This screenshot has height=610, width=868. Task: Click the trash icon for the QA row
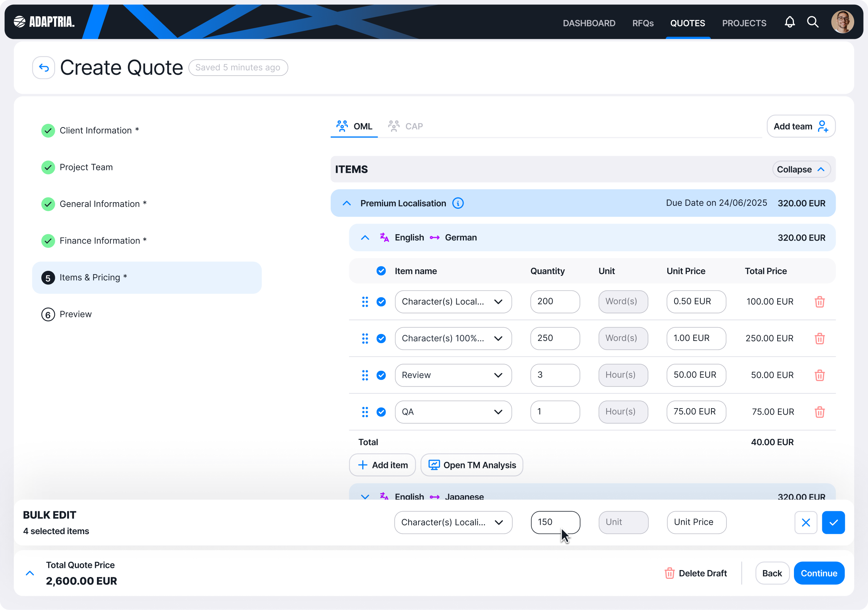[x=819, y=412]
